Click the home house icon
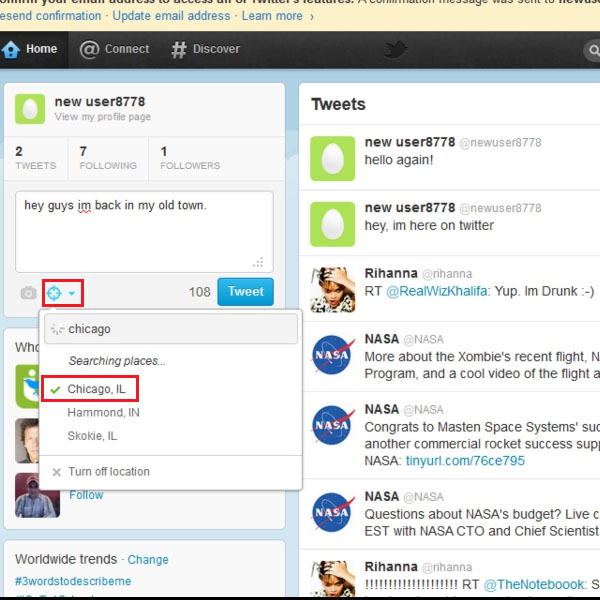The height and width of the screenshot is (600, 600). tap(11, 49)
